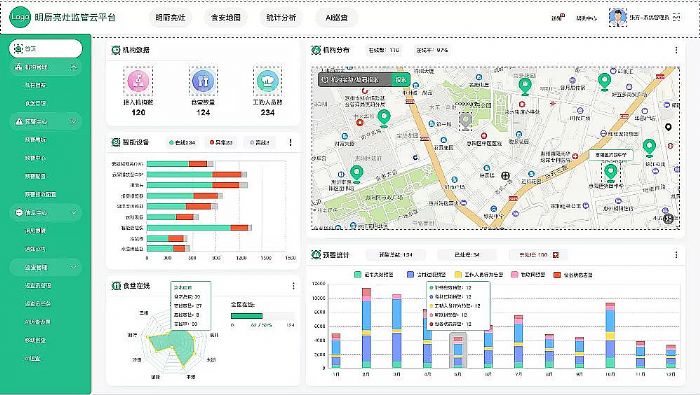700x395 pixels.
Task: Toggle the green online legend in 智能设备
Action: (x=182, y=142)
